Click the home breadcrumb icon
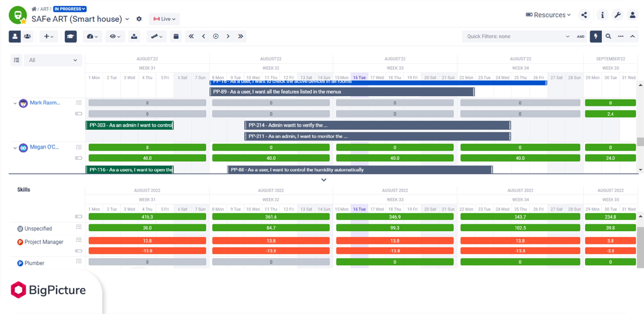This screenshot has height=314, width=644. [34, 9]
